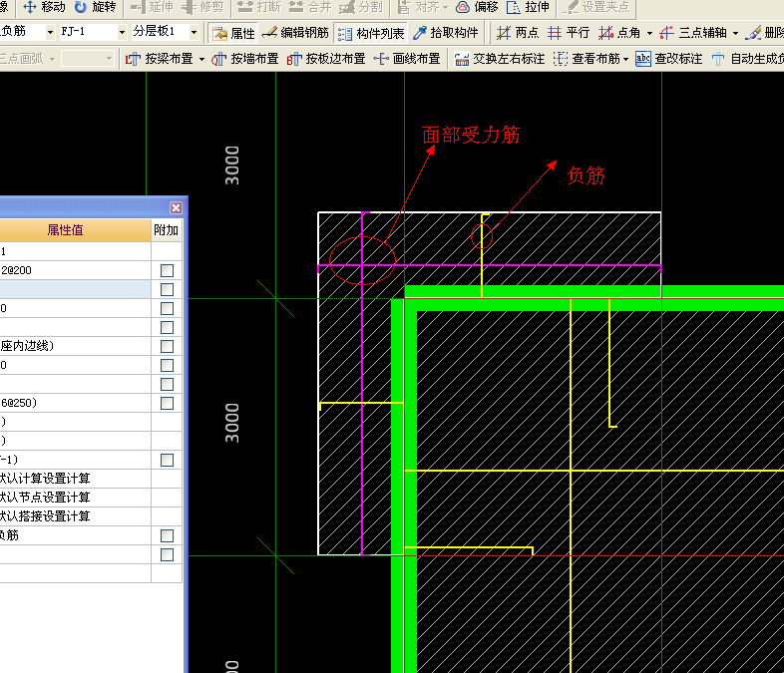Expand the 按梁布置 dropdown arrow
This screenshot has height=673, width=784.
(x=202, y=60)
